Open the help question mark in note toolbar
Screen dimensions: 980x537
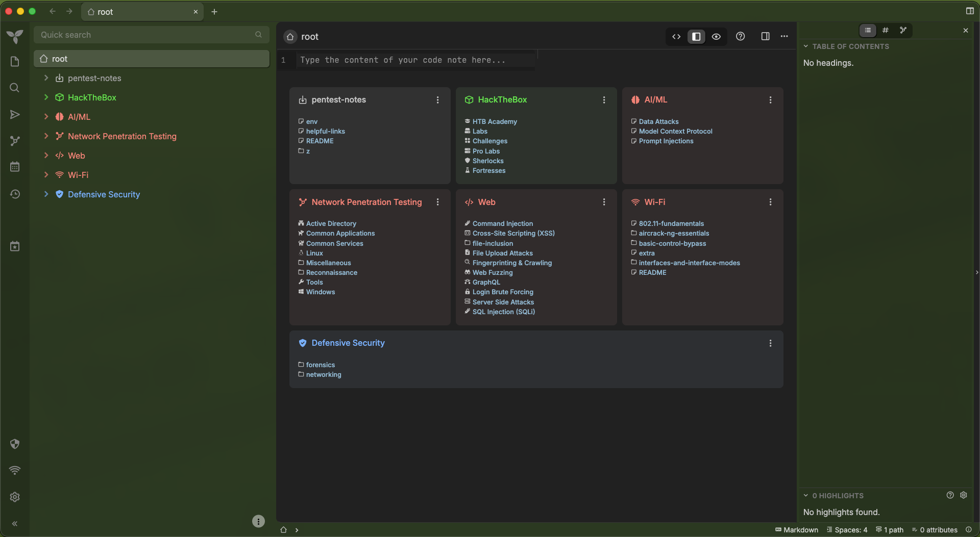tap(740, 36)
